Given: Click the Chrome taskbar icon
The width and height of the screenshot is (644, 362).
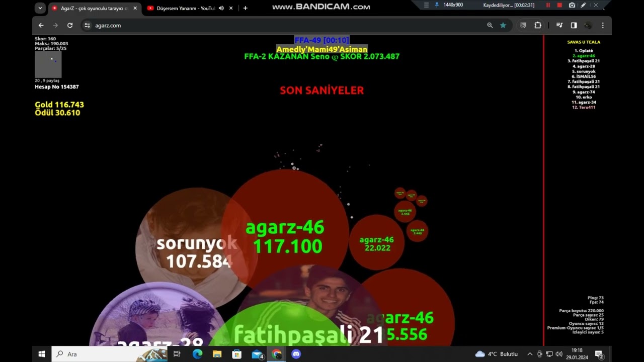Looking at the screenshot, I should pyautogui.click(x=277, y=354).
